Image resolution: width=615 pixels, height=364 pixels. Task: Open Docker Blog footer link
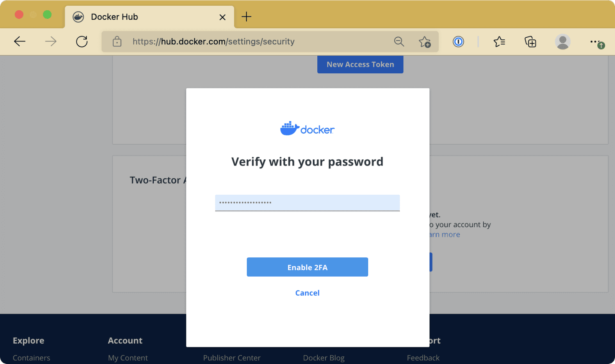[324, 358]
